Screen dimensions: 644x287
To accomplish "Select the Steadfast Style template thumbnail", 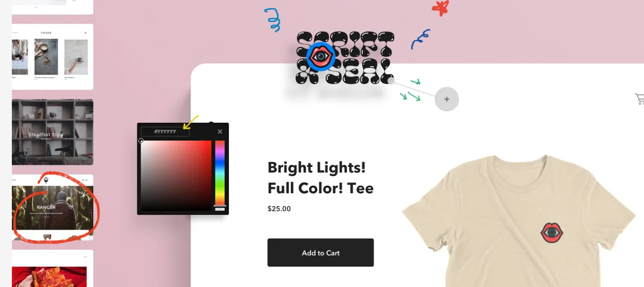I will point(53,132).
